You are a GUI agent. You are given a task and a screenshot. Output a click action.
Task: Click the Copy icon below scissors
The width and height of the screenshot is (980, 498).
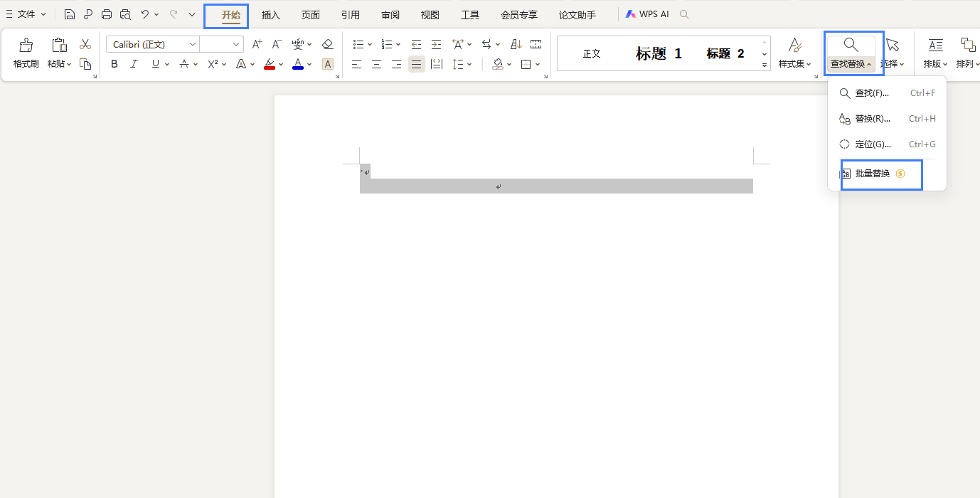click(x=85, y=64)
